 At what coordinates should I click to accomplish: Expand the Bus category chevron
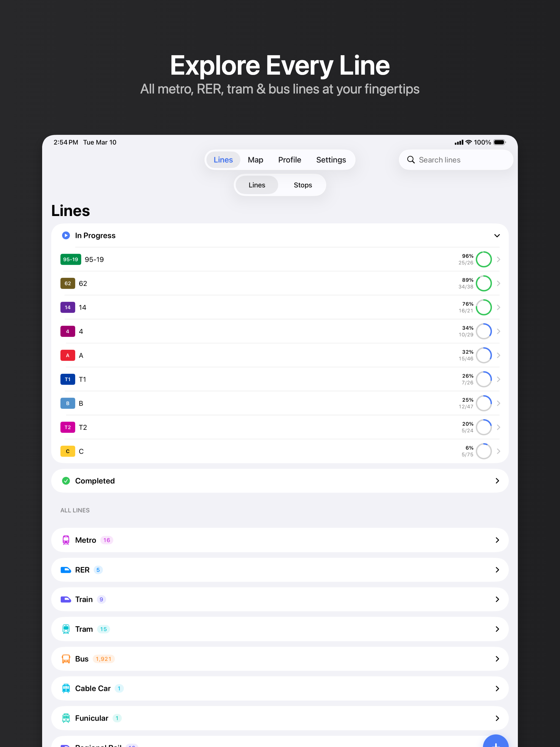click(x=497, y=658)
